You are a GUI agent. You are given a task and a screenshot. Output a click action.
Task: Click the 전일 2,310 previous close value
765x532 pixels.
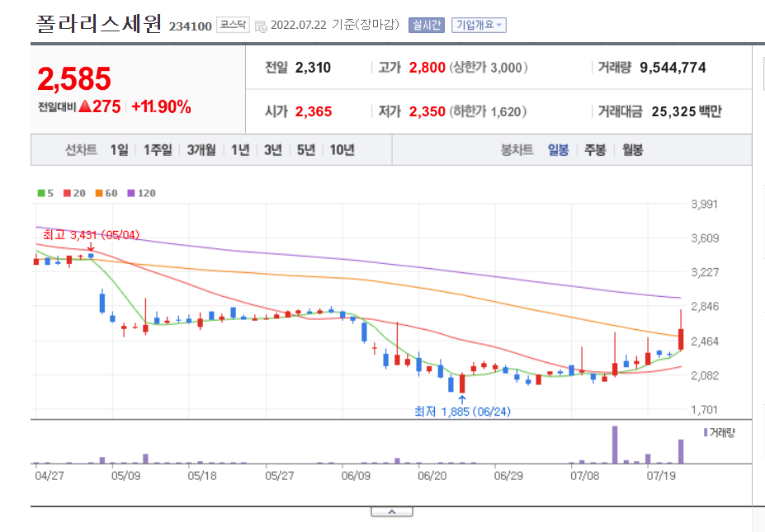tap(313, 68)
